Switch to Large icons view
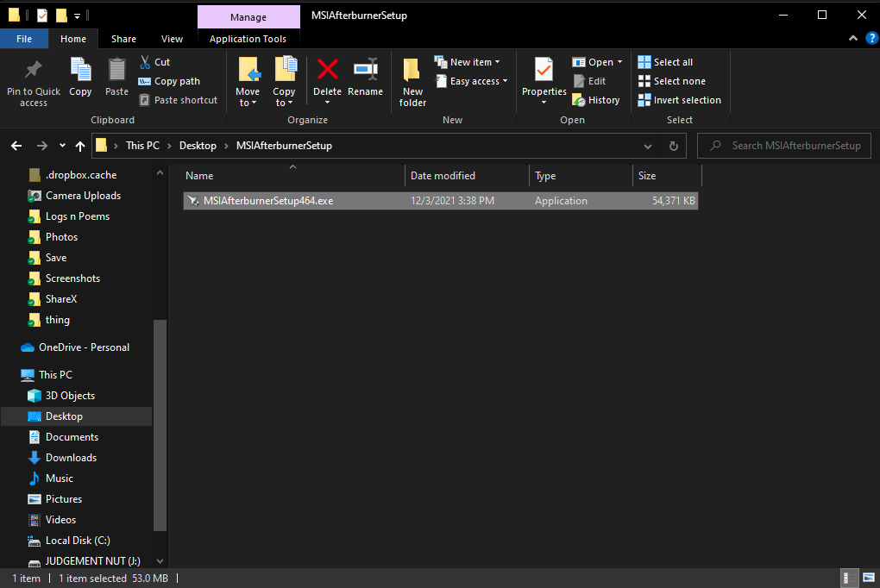This screenshot has height=588, width=880. pyautogui.click(x=869, y=578)
